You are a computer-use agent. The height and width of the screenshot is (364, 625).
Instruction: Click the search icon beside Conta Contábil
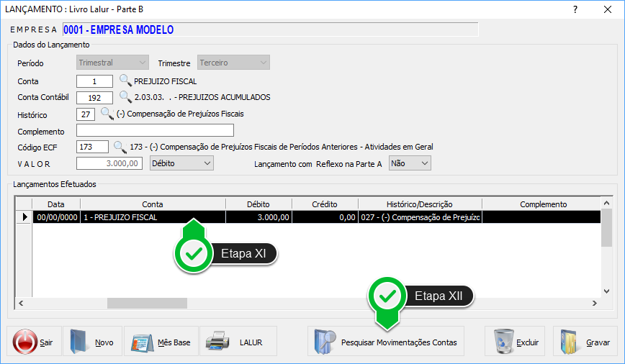click(x=125, y=97)
